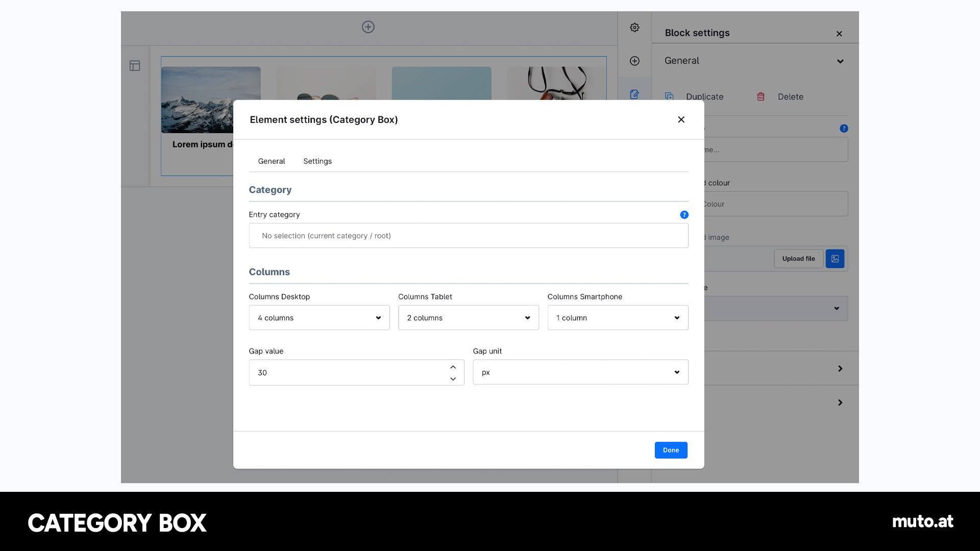Collapse the General section in Block settings
Viewport: 980px width, 551px height.
click(840, 61)
